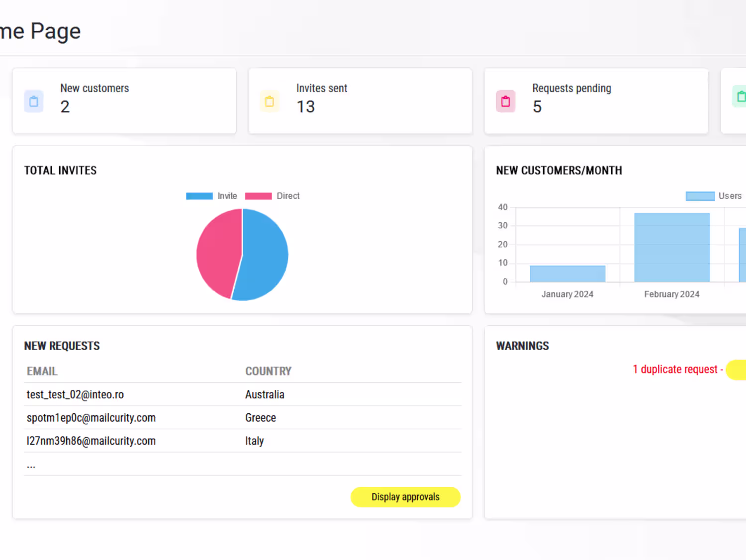
Task: Click the yellow Invites sent clipboard icon
Action: 270,101
